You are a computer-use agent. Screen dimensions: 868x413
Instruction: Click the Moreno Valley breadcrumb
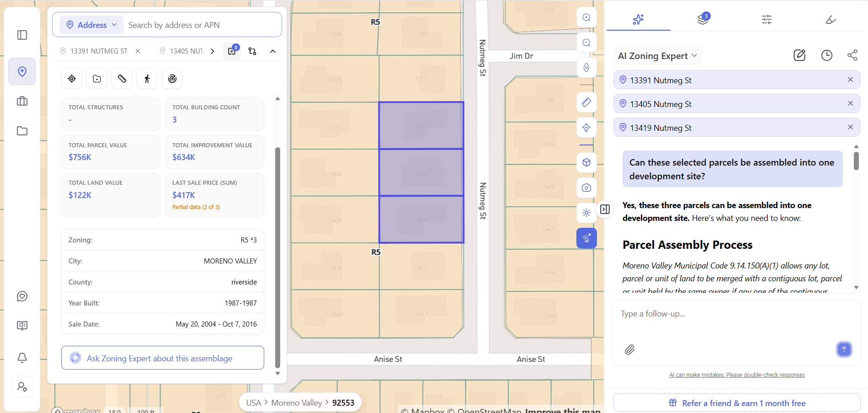point(297,403)
